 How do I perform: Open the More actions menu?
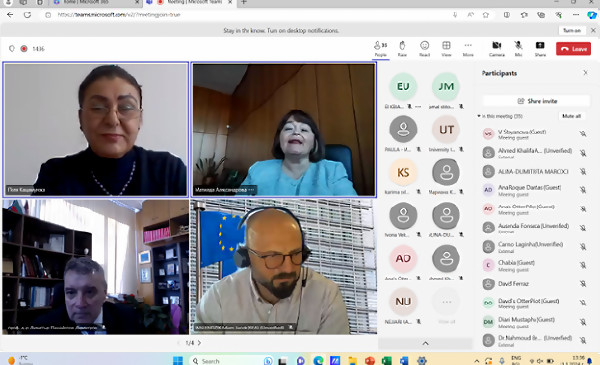468,49
